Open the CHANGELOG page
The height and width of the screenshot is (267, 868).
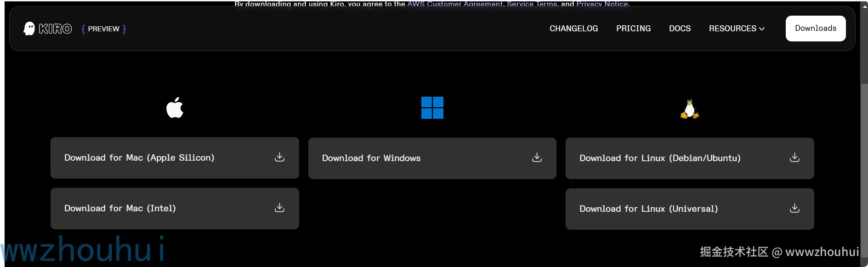point(573,29)
